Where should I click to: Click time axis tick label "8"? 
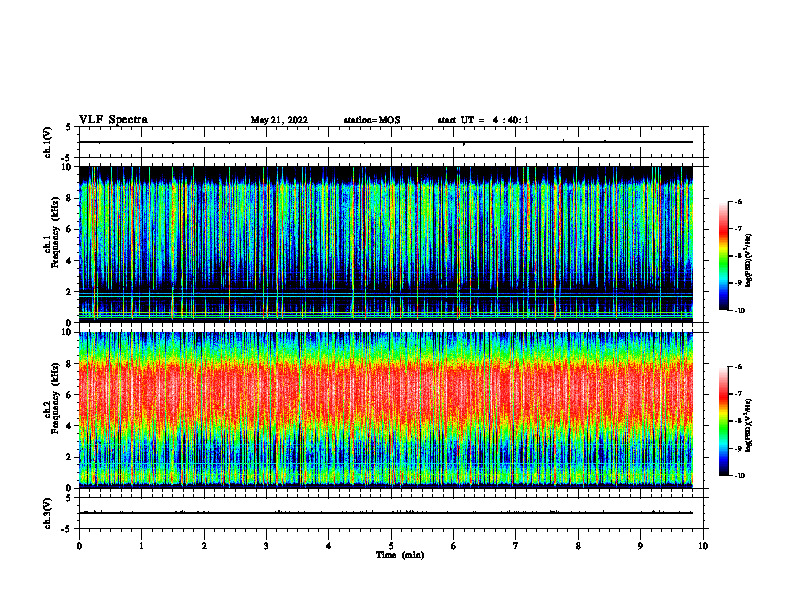(x=578, y=546)
